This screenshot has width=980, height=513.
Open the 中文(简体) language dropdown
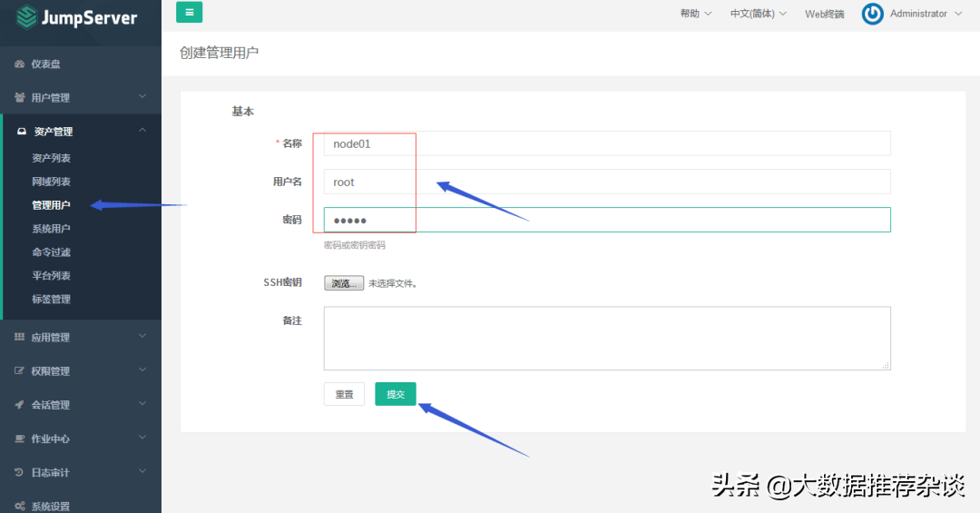click(x=758, y=14)
